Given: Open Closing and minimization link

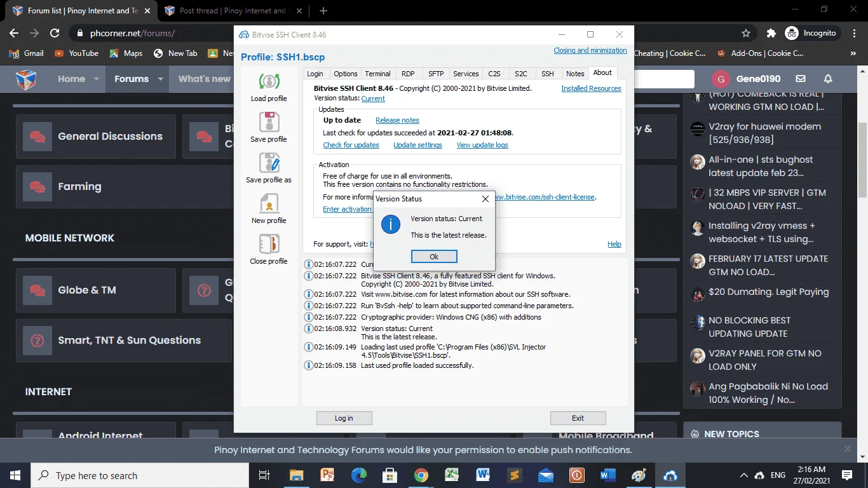Looking at the screenshot, I should click(590, 50).
